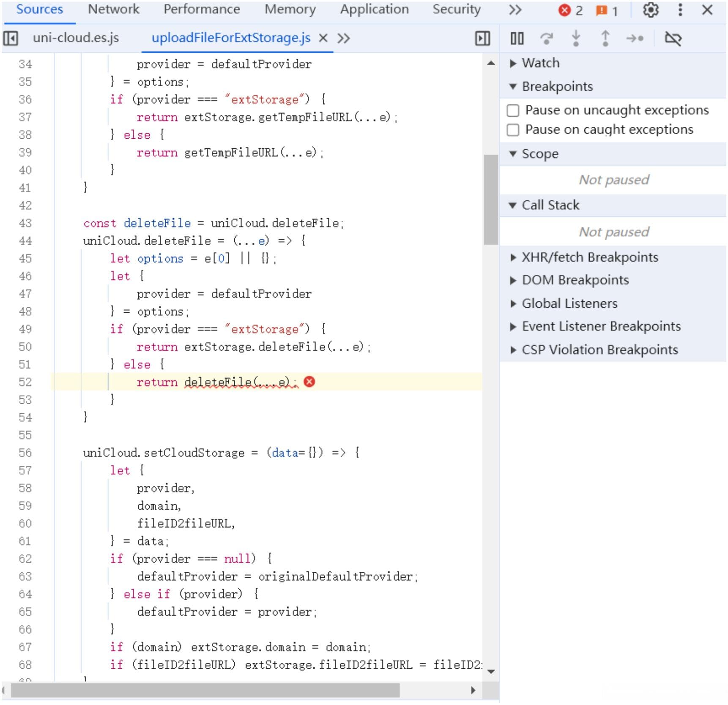Close the DevTools panel
The width and height of the screenshot is (728, 705).
(x=707, y=10)
